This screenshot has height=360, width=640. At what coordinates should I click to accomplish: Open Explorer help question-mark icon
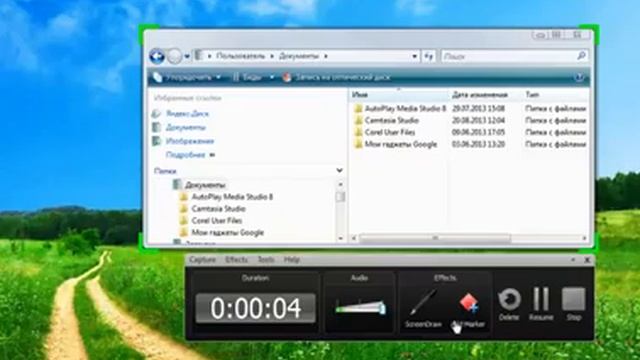[579, 77]
